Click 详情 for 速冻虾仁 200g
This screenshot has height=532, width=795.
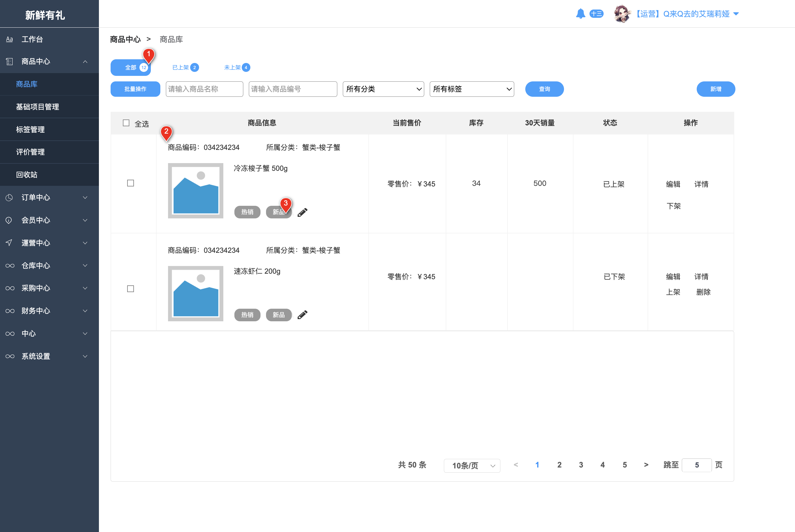(701, 276)
